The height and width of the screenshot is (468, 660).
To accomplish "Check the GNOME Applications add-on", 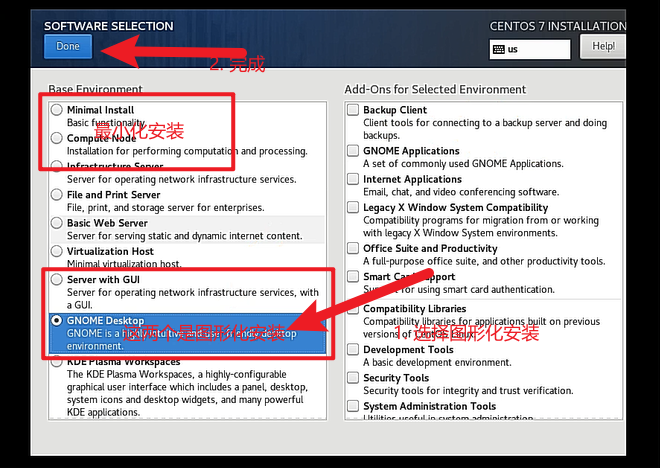I will click(353, 151).
